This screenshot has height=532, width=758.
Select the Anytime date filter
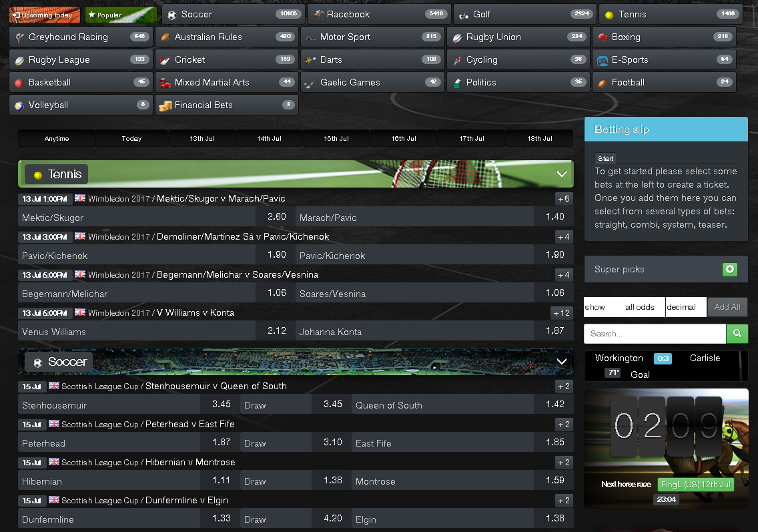point(57,139)
